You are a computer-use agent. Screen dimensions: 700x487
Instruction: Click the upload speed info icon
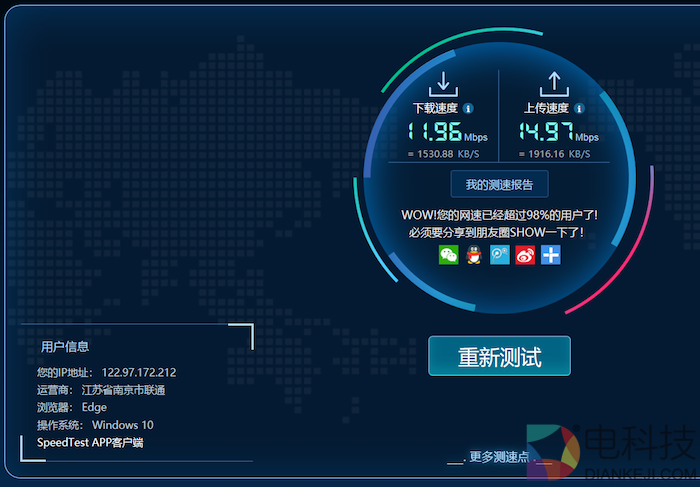[579, 108]
